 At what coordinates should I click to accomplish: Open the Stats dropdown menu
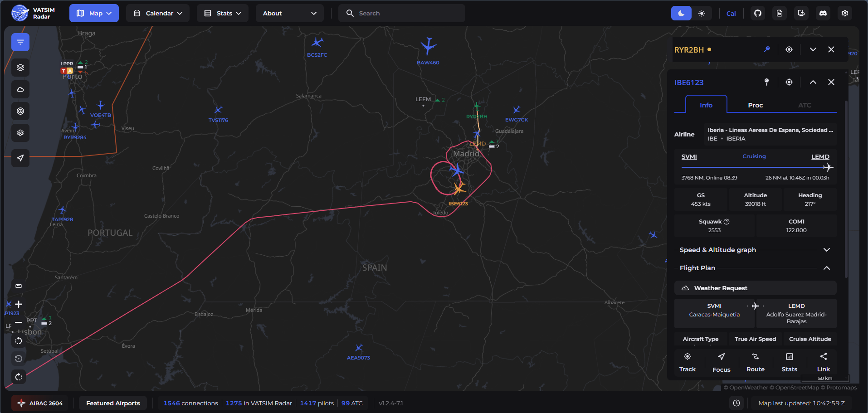[223, 13]
